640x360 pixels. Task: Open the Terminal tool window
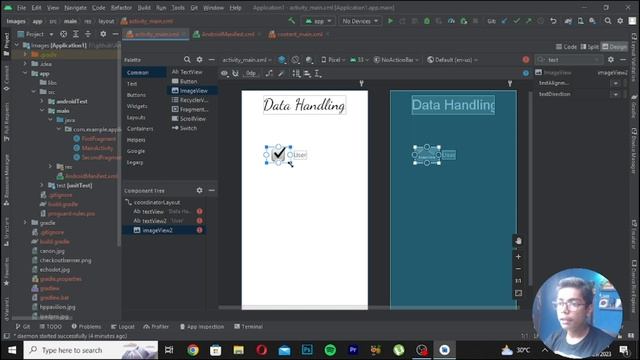248,327
